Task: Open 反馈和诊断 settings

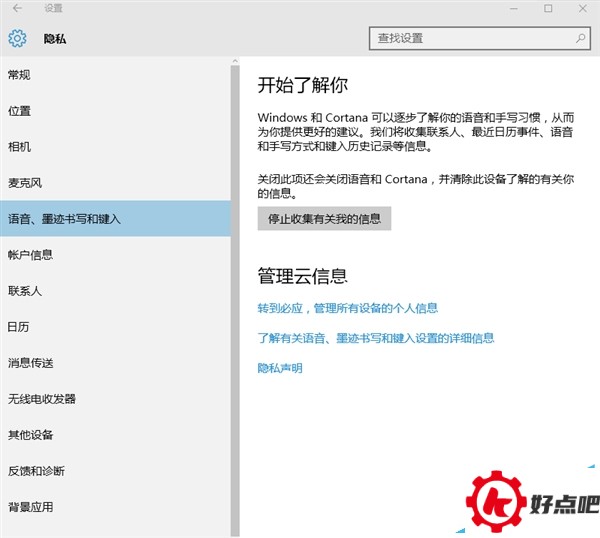Action: click(x=115, y=471)
